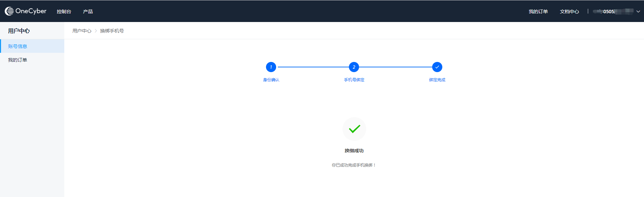Image resolution: width=644 pixels, height=197 pixels.
Task: Click the large green success checkmark
Action: coord(354,129)
